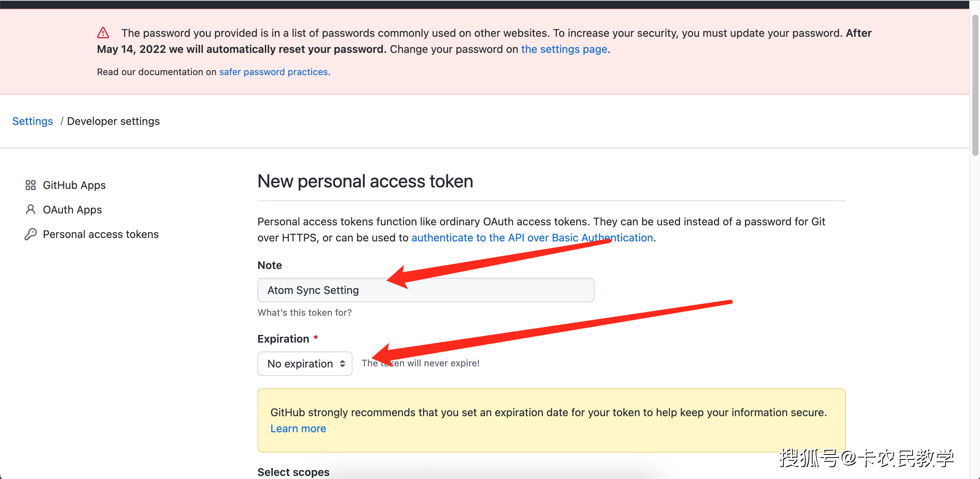Select Personal access tokens sidebar item
The height and width of the screenshot is (479, 980).
101,234
